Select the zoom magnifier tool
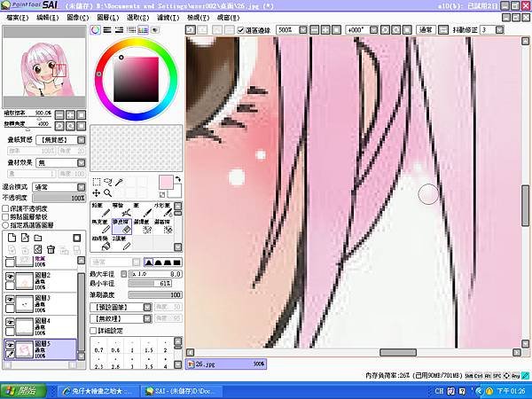The height and width of the screenshot is (399, 532). pyautogui.click(x=107, y=193)
